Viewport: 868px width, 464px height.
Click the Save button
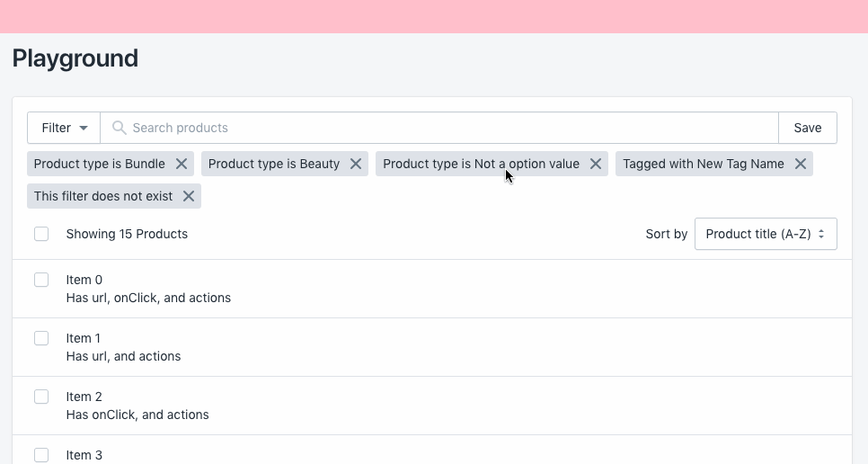tap(808, 128)
